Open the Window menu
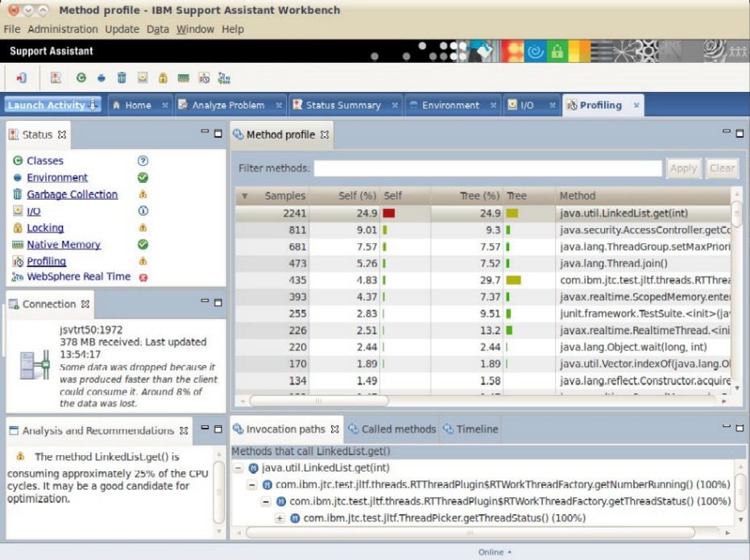The height and width of the screenshot is (560, 750). point(195,29)
